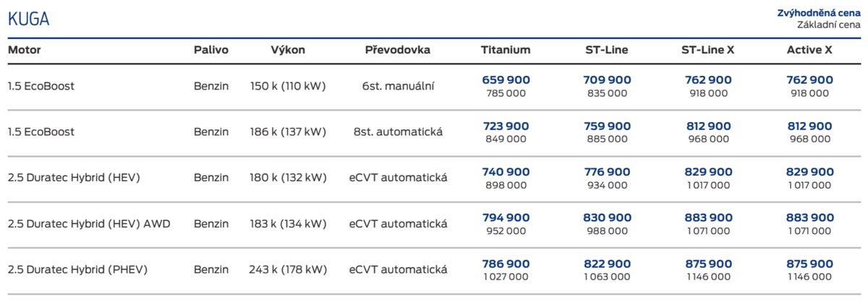Viewport: 868px width, 302px height.
Task: Click the Zvýhodněná cena legend label
Action: pyautogui.click(x=828, y=13)
